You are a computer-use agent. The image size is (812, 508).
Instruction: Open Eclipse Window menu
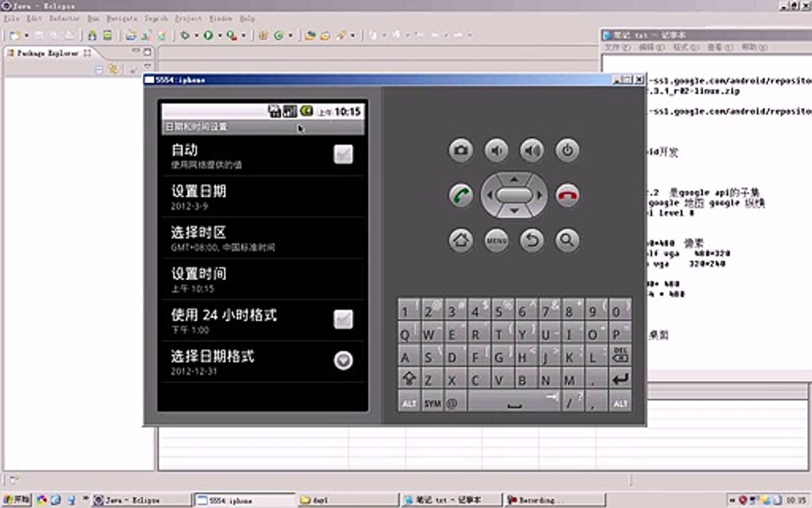221,18
